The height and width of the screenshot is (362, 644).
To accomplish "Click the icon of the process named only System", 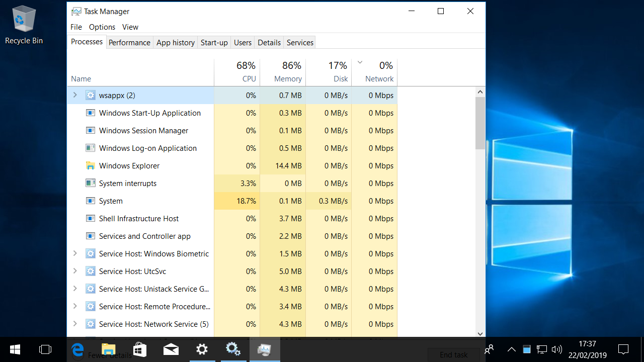I will click(x=91, y=201).
